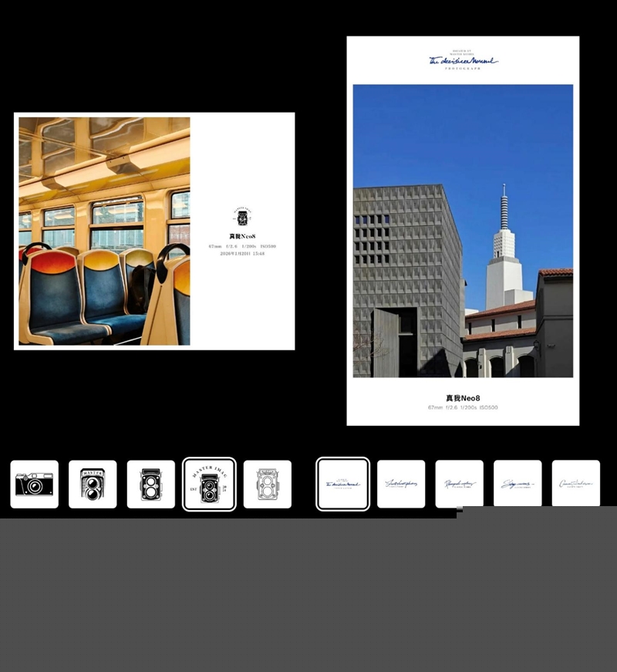Click the blue signature atop the portrait card
617x672 pixels.
click(463, 60)
